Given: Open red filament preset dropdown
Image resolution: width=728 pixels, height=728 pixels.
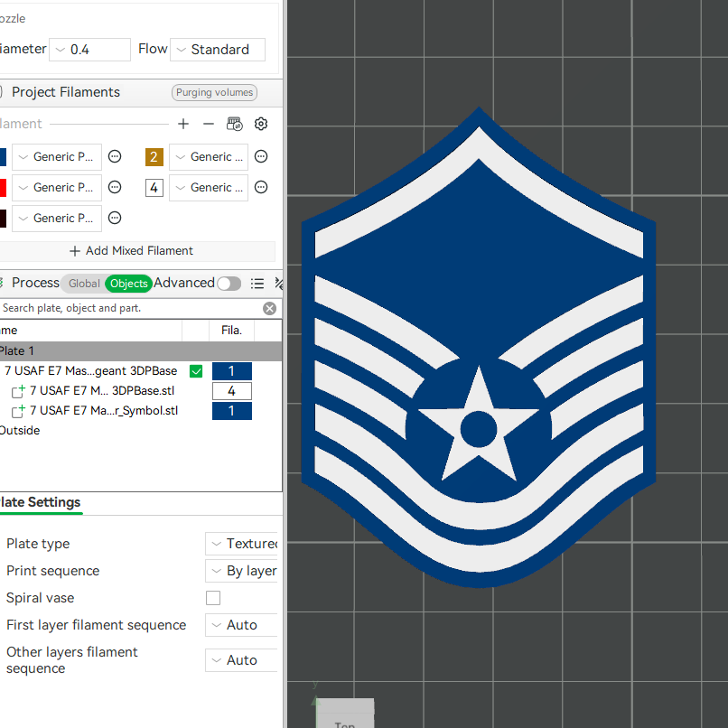Looking at the screenshot, I should [57, 188].
